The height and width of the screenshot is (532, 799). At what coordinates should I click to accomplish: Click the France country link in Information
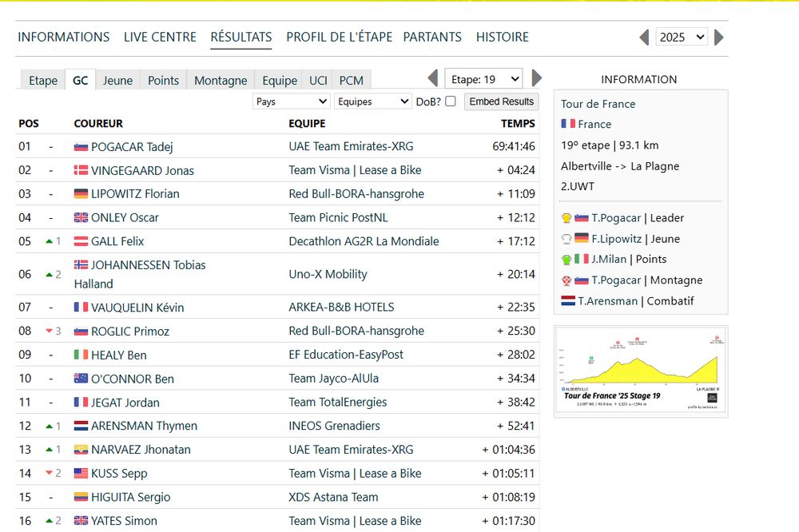tap(594, 125)
